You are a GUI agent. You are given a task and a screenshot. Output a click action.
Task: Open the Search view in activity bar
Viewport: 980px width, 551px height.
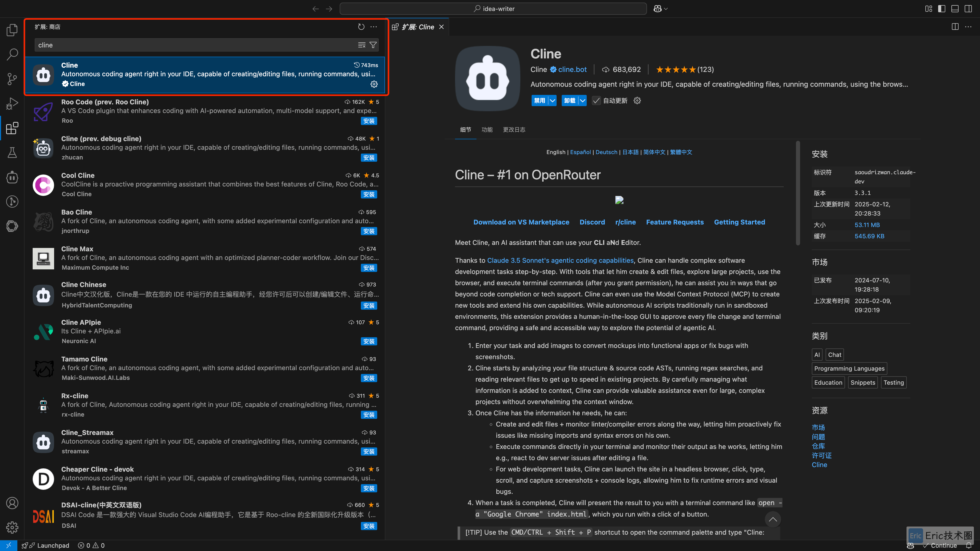tap(12, 54)
